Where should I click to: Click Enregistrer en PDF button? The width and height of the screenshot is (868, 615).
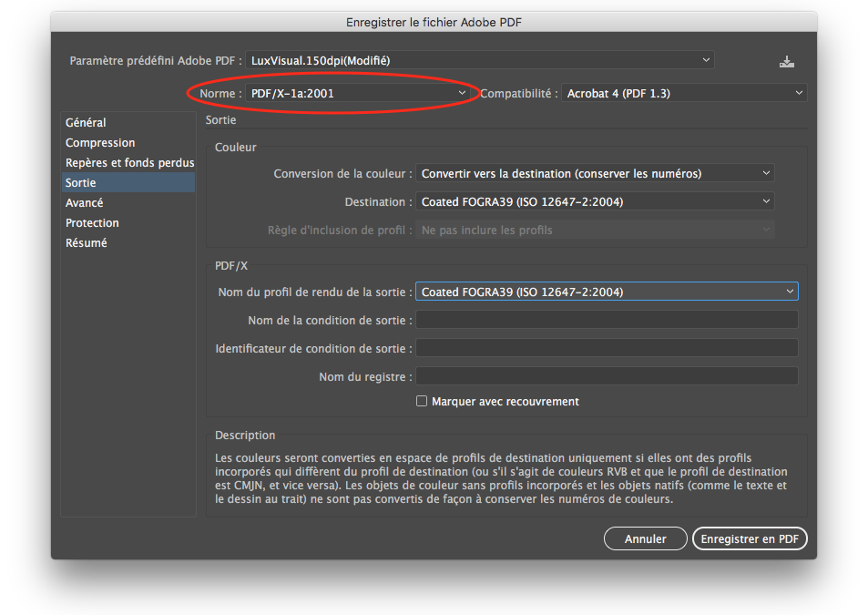750,539
